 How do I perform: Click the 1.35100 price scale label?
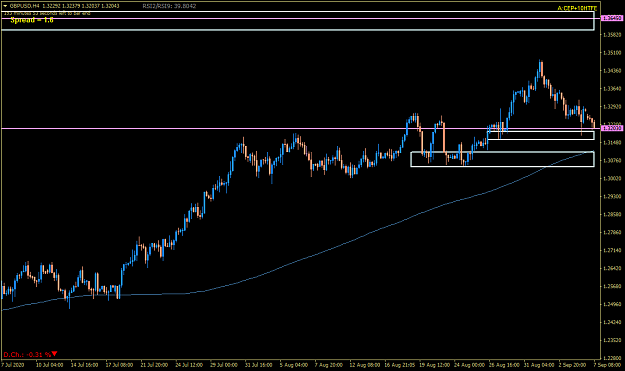tap(612, 53)
